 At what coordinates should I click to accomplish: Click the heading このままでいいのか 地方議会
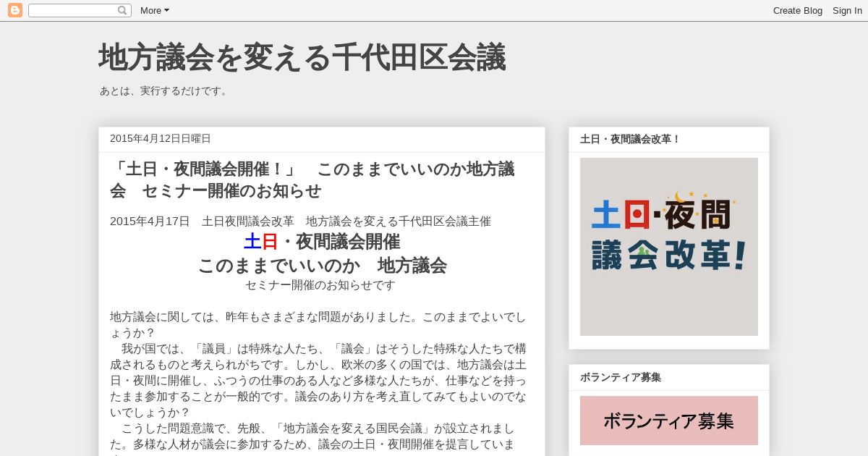322,265
